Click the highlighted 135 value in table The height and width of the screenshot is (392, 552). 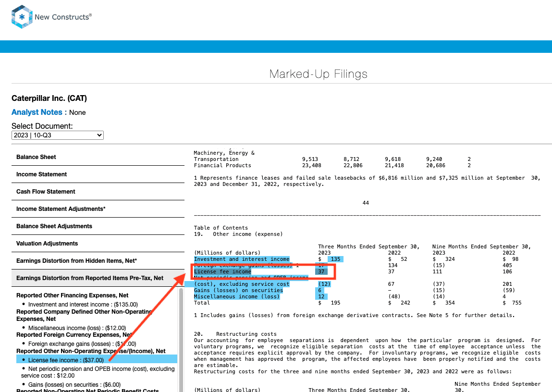click(335, 259)
